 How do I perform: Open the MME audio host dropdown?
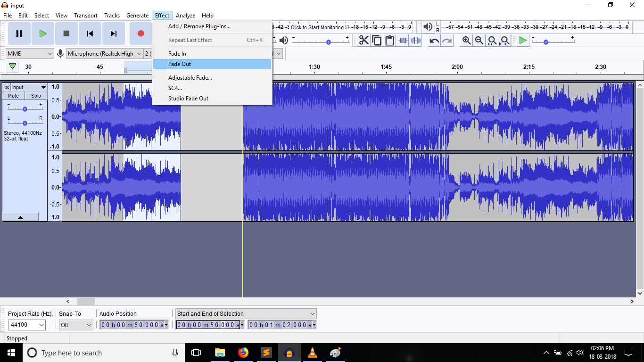coord(30,54)
